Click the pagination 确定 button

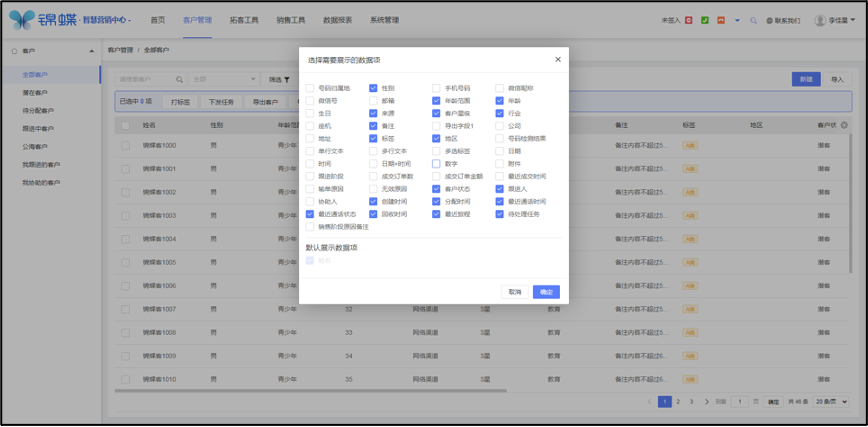point(773,402)
